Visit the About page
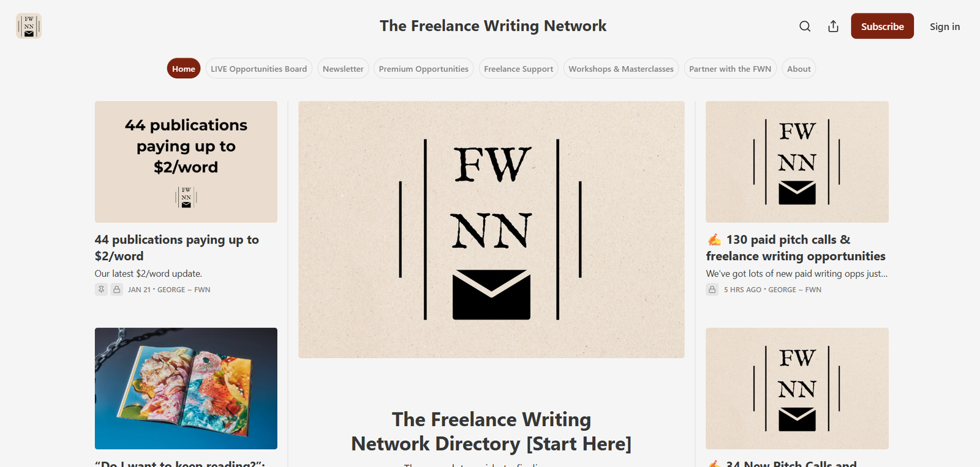Screen dimensions: 980x467 coord(798,69)
